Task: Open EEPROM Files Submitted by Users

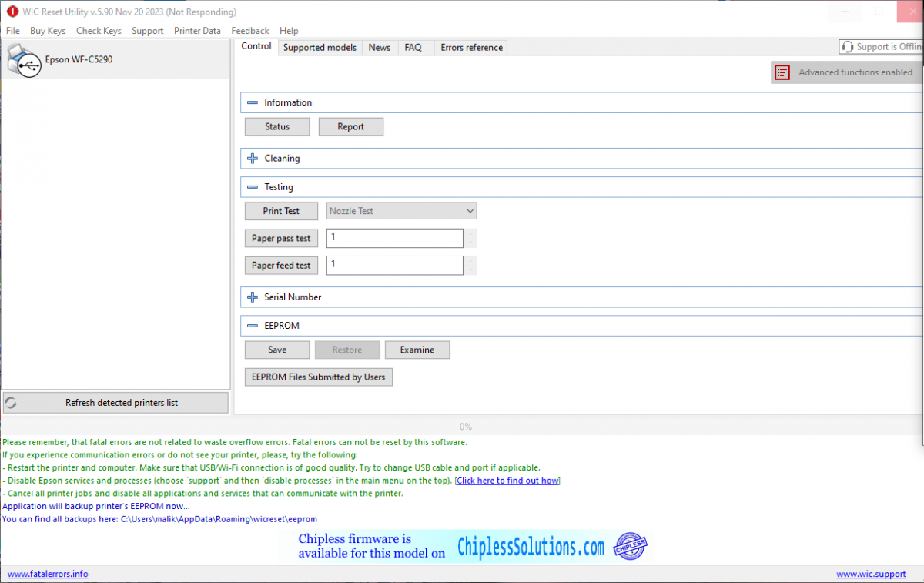Action: (319, 377)
